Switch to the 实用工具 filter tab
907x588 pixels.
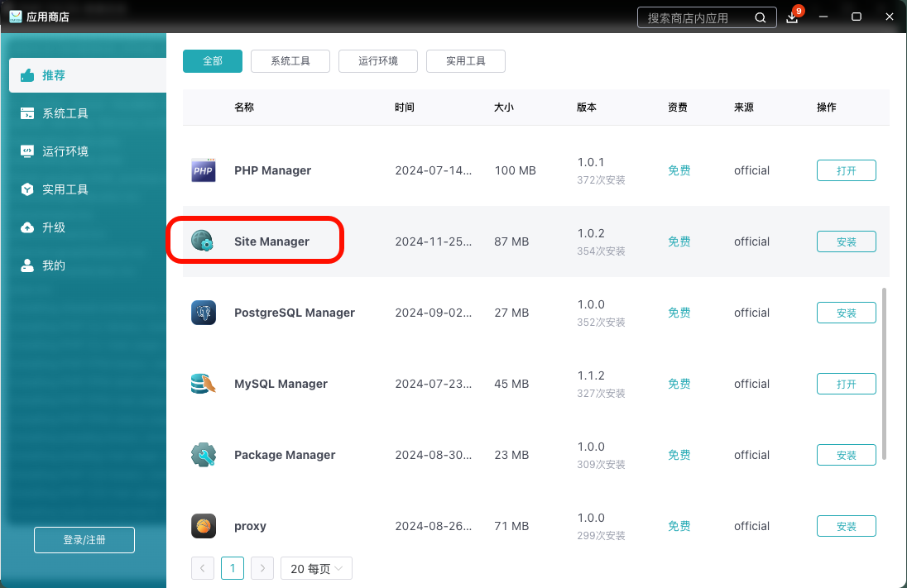(465, 60)
